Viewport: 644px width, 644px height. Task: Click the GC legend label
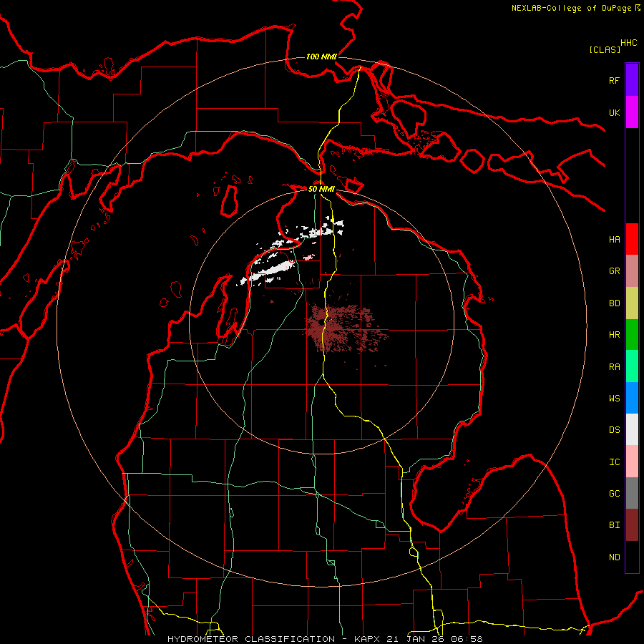pyautogui.click(x=614, y=494)
